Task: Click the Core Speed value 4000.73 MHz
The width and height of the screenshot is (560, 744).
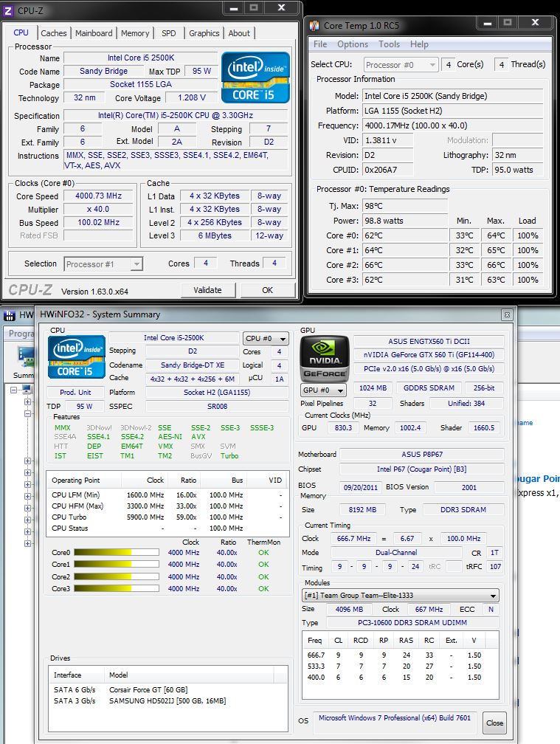Action: [x=99, y=196]
